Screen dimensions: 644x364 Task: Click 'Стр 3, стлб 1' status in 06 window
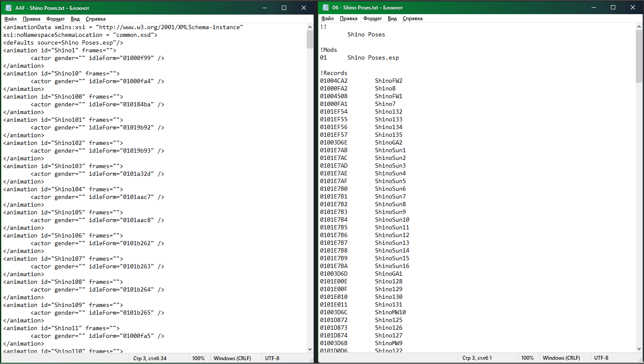pyautogui.click(x=477, y=358)
